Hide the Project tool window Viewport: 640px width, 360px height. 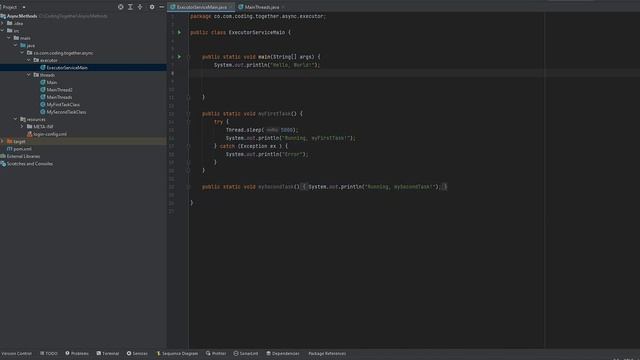(162, 7)
